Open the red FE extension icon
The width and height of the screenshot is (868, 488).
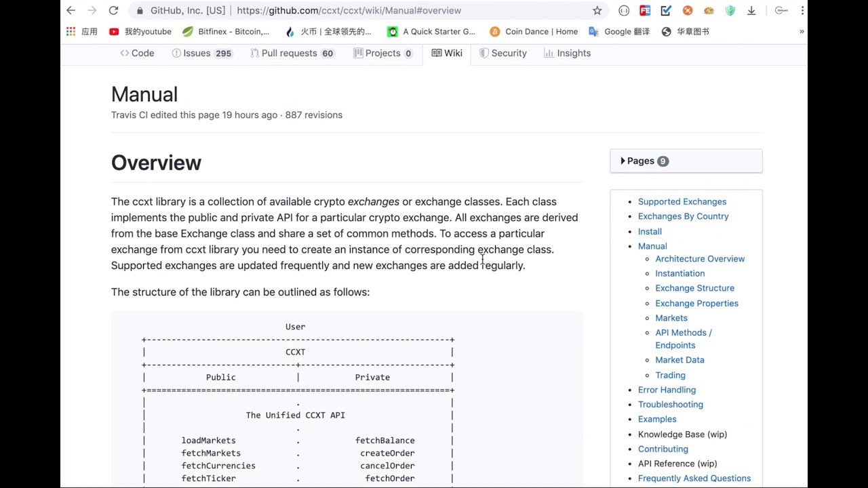click(x=645, y=10)
